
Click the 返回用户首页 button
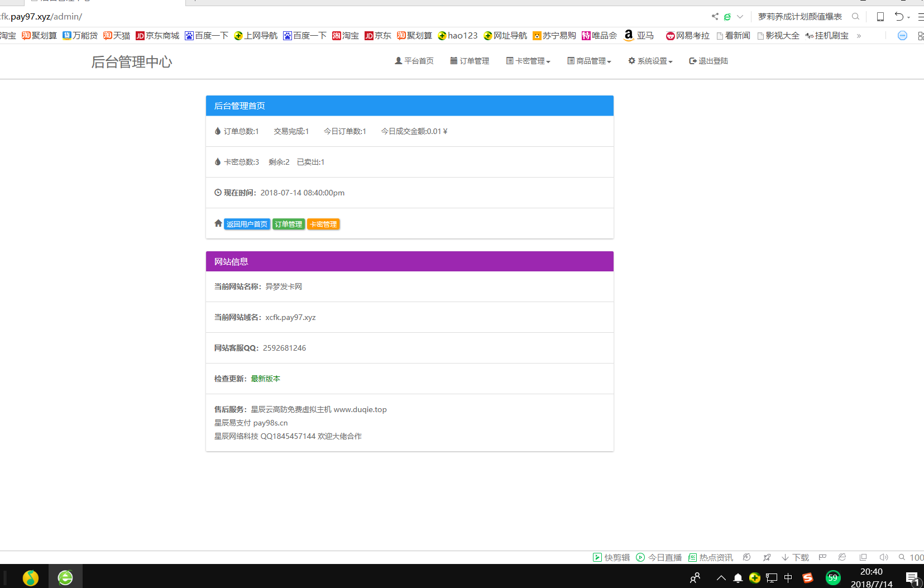pos(247,224)
